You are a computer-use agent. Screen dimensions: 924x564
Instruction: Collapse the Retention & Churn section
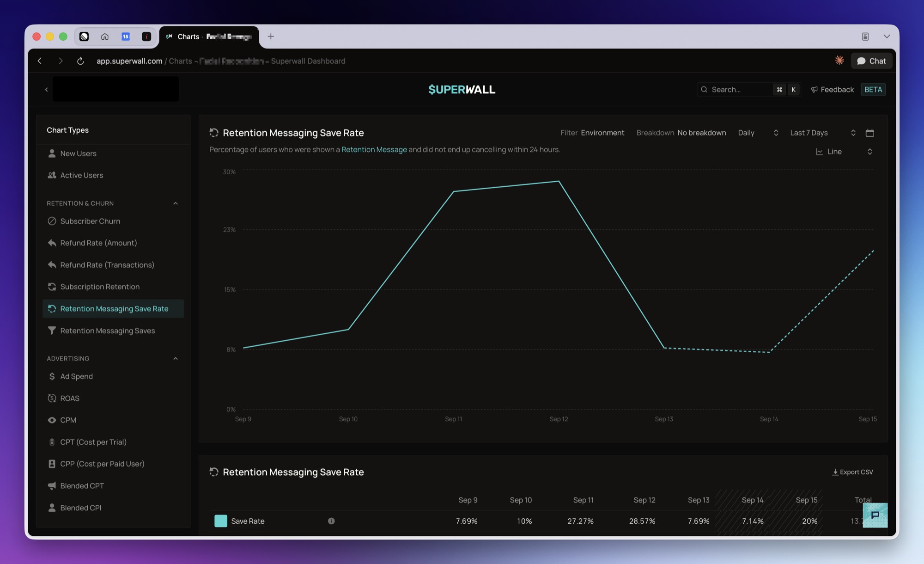click(x=176, y=203)
